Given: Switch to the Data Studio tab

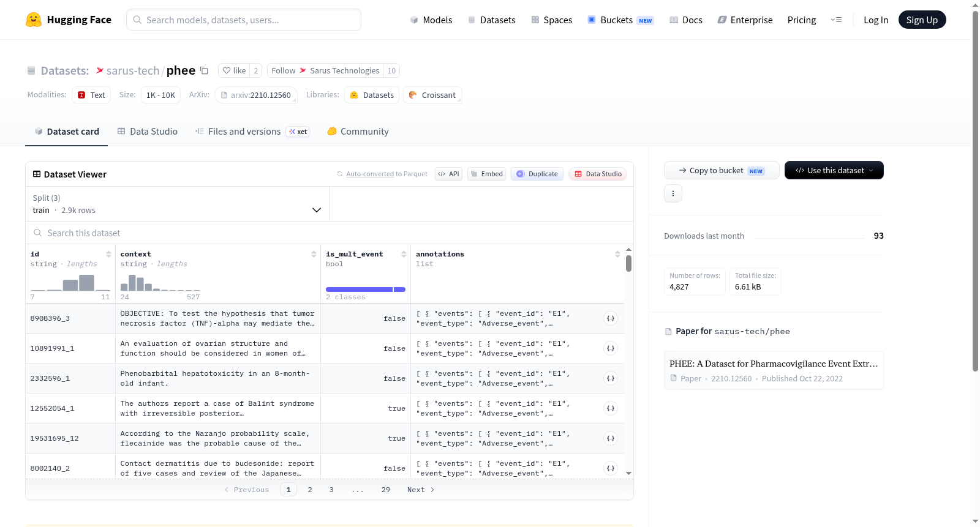Looking at the screenshot, I should (148, 132).
